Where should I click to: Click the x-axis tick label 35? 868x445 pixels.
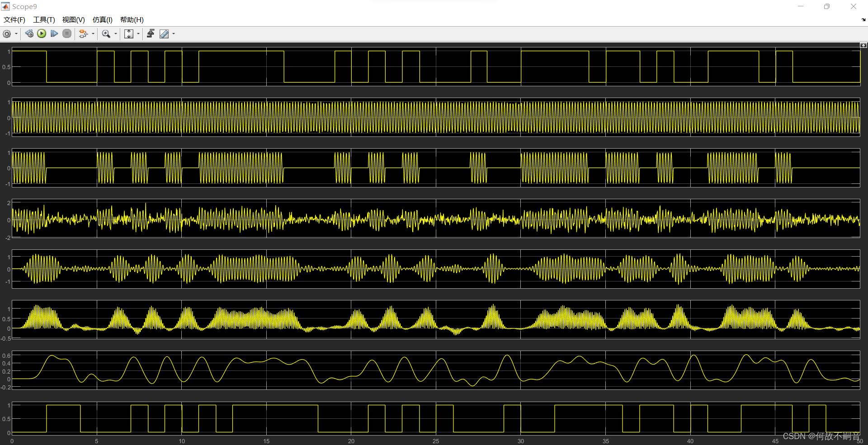coord(605,441)
